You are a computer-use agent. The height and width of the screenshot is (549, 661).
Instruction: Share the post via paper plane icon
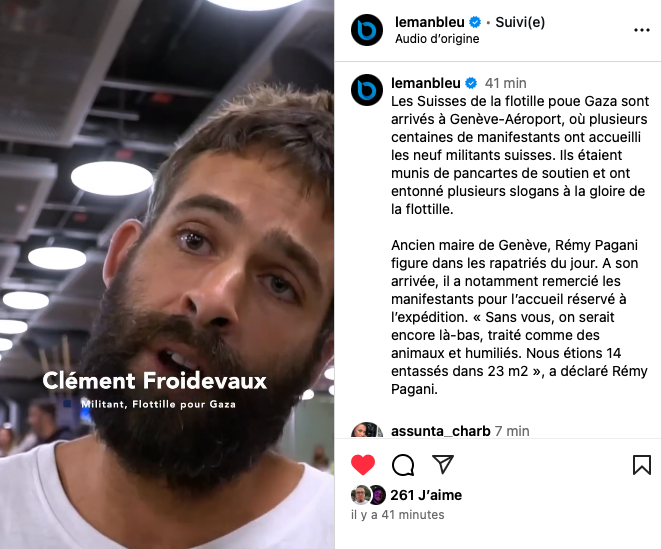tap(443, 464)
